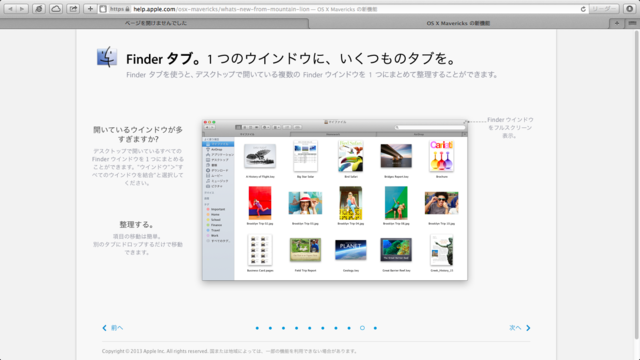Open the Share button in Safari toolbar
Image resolution: width=640 pixels, height=360 pixels.
[73, 9]
